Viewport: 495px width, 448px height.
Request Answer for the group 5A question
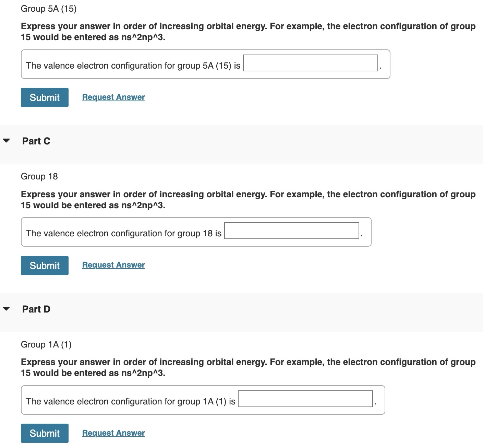click(113, 97)
